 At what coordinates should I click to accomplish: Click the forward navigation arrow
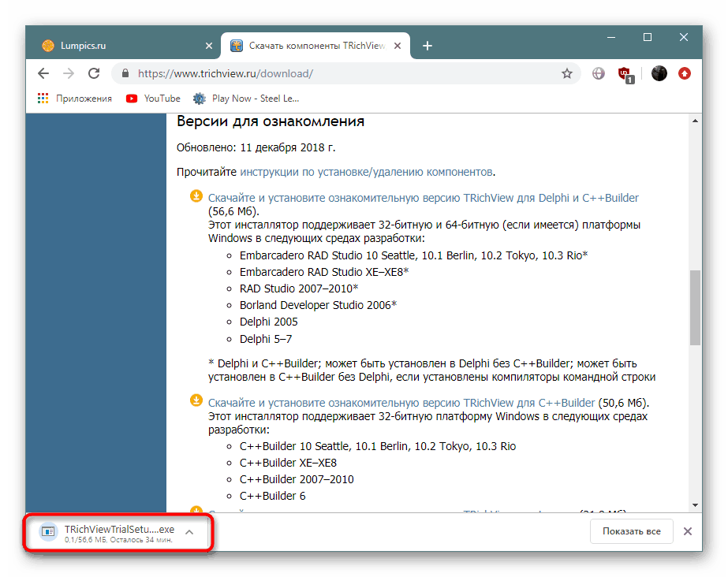pos(69,73)
